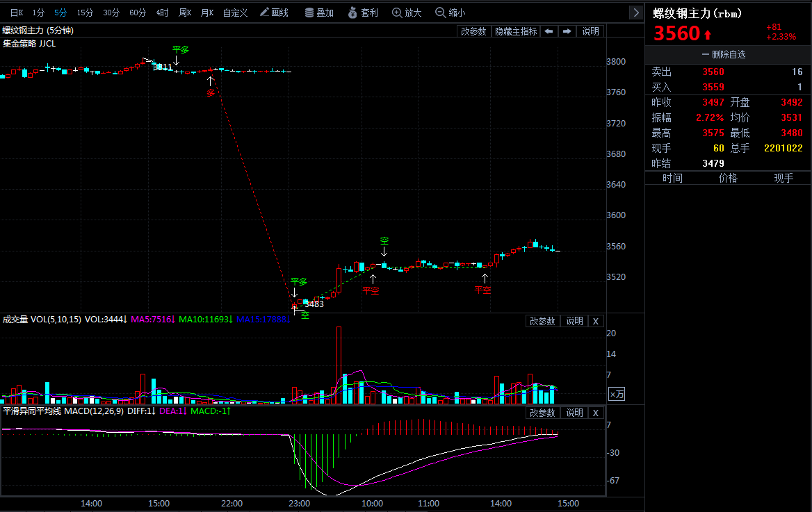Toggle the ×万 volume unit box
The width and height of the screenshot is (812, 512).
point(616,394)
